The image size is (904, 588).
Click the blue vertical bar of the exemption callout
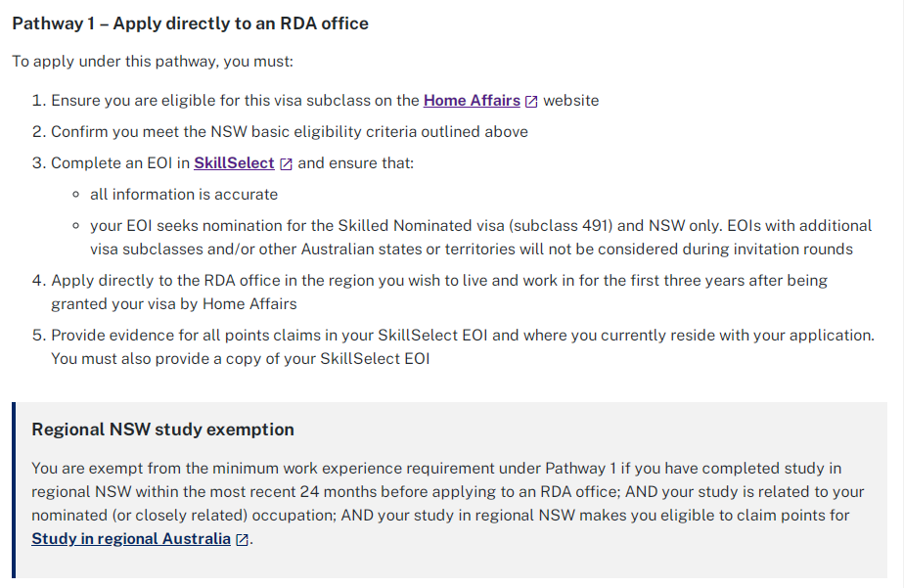[x=14, y=489]
